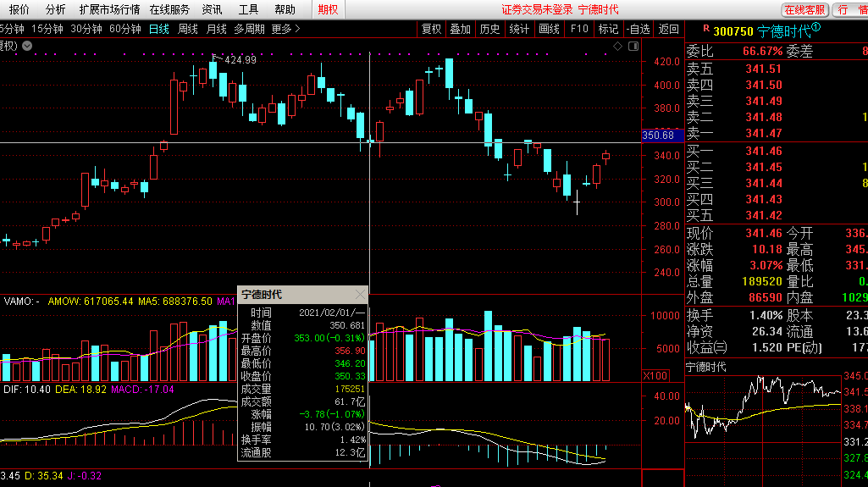Open the 扩展市场行情 menu
Image resolution: width=868 pixels, height=487 pixels.
[x=109, y=9]
